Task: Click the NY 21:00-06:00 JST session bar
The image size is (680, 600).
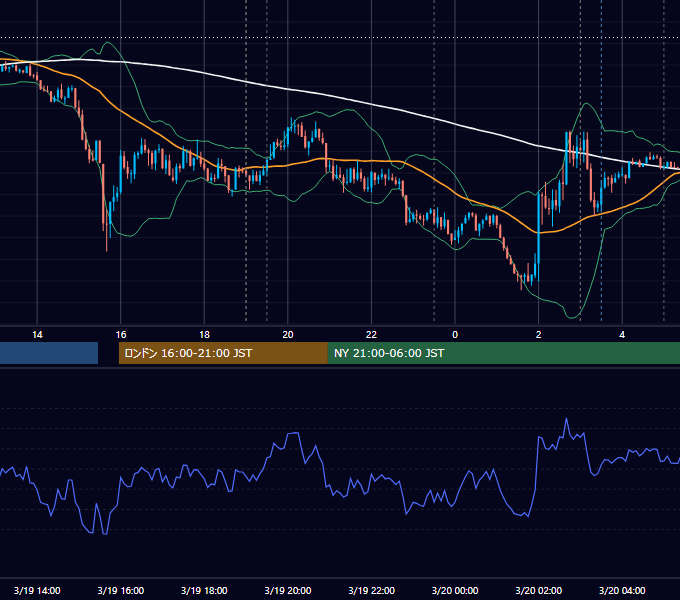Action: (503, 353)
